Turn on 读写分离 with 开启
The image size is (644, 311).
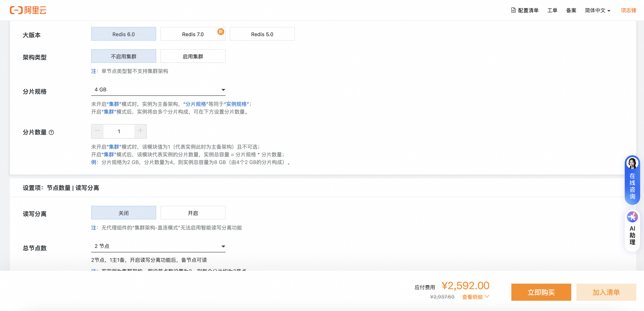point(193,213)
